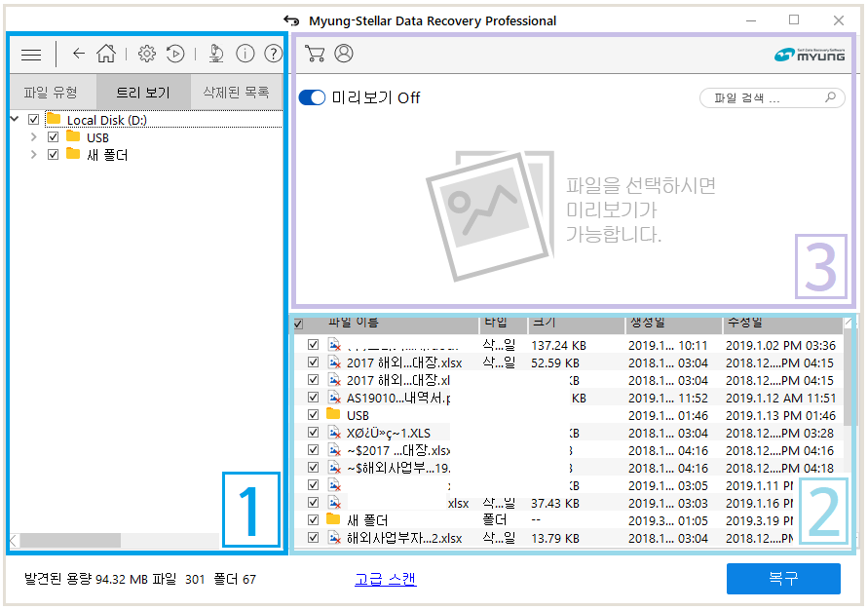This screenshot has height=610, width=868.
Task: Switch to the 파일 유형 tab
Action: pyautogui.click(x=51, y=92)
